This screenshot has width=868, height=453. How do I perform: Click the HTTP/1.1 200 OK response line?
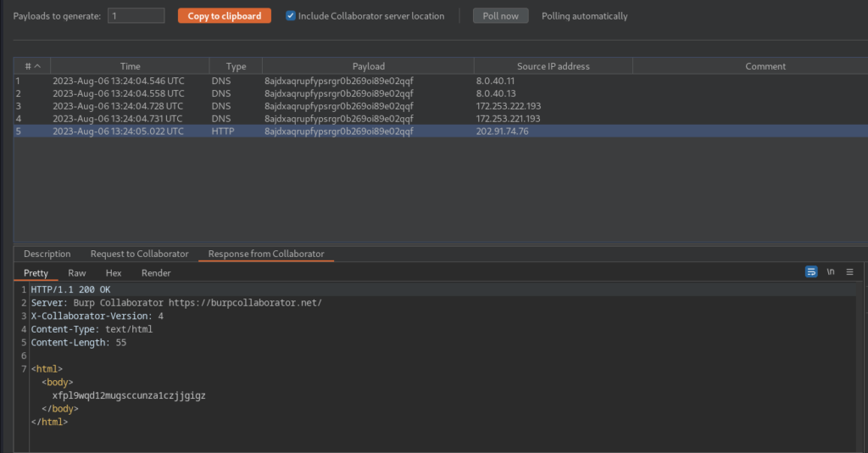(x=70, y=289)
